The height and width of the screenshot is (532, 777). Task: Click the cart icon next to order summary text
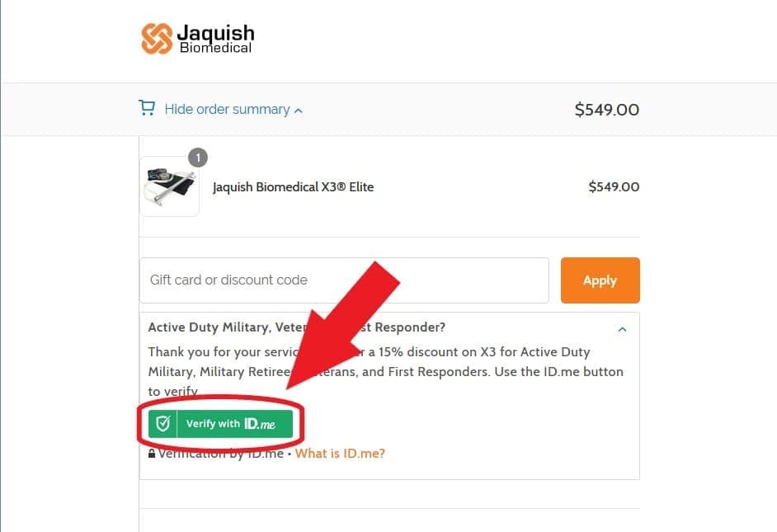147,108
